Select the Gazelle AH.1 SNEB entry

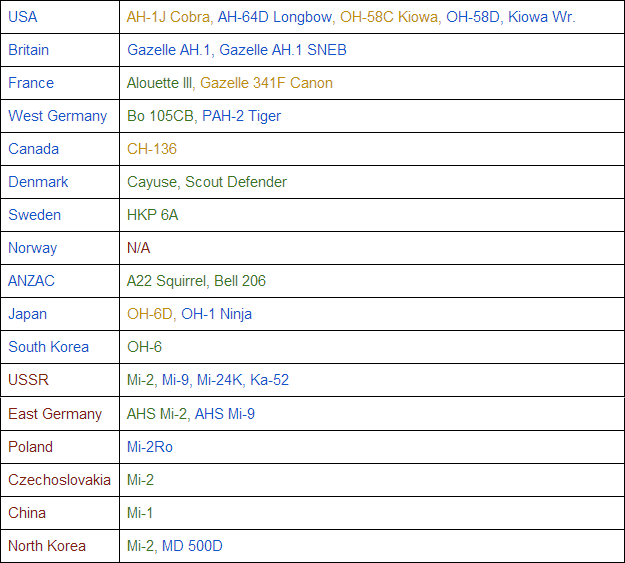point(283,50)
